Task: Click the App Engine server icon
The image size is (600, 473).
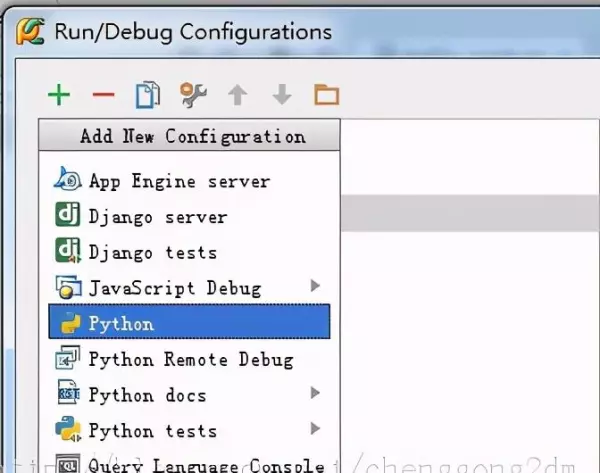Action: pos(68,179)
